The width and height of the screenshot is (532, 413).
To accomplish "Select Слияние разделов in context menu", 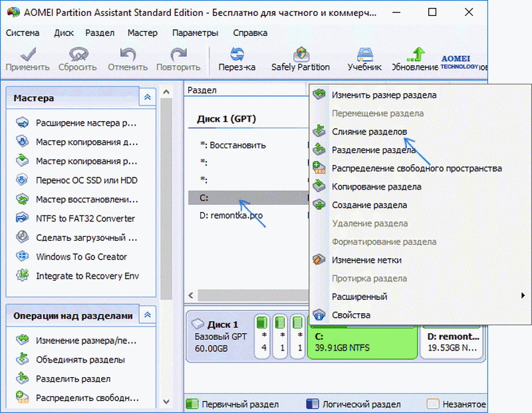I will pyautogui.click(x=369, y=132).
